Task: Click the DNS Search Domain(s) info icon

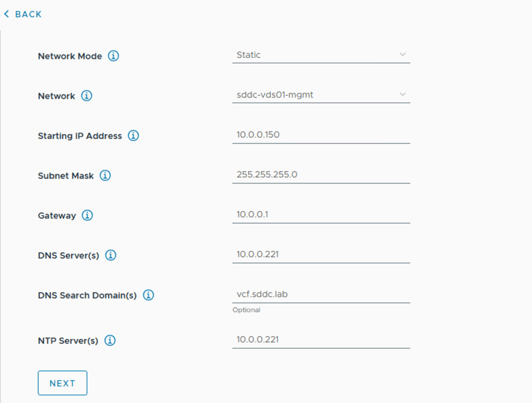Action: tap(149, 295)
